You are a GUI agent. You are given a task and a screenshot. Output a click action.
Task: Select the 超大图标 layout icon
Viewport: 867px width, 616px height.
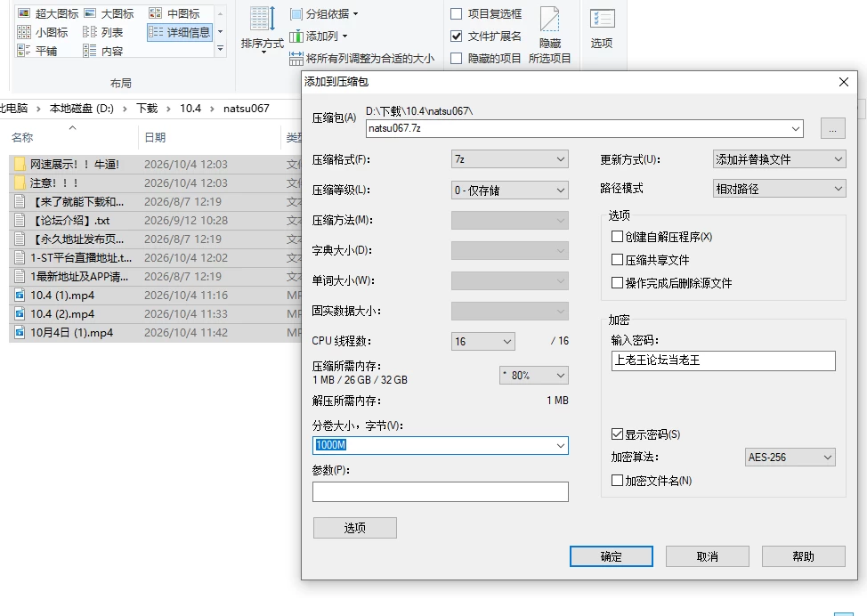point(24,12)
